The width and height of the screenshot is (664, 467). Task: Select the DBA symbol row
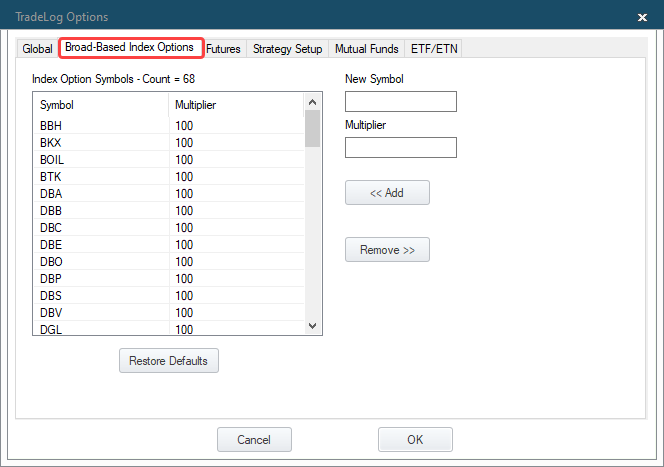coord(169,193)
